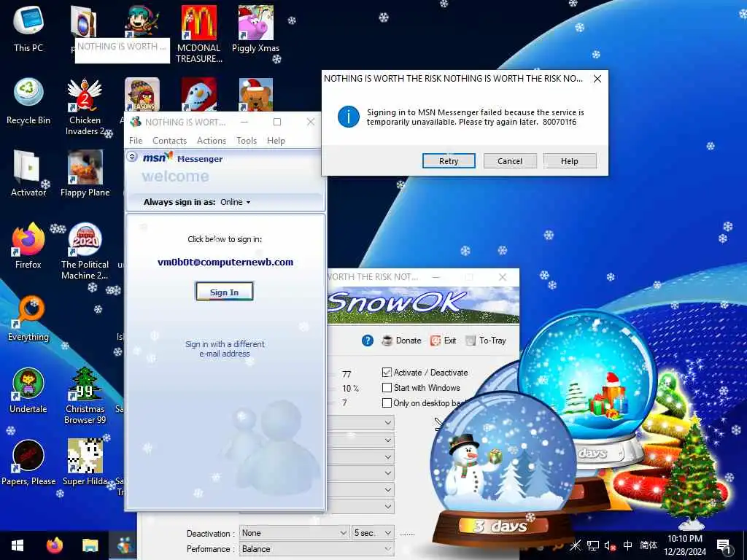Viewport: 747px width, 560px height.
Task: Open the Super Hilda desktop shortcut
Action: click(85, 462)
